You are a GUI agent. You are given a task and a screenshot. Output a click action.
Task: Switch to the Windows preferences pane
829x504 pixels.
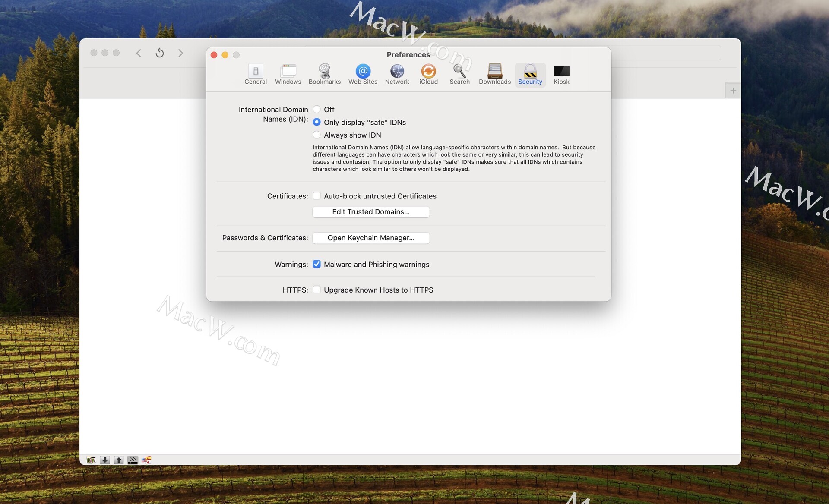288,74
